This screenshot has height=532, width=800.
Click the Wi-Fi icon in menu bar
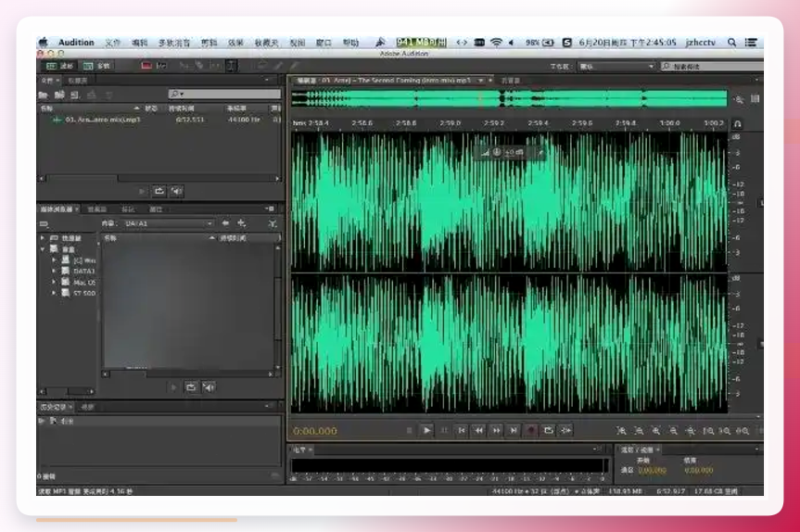pyautogui.click(x=496, y=43)
